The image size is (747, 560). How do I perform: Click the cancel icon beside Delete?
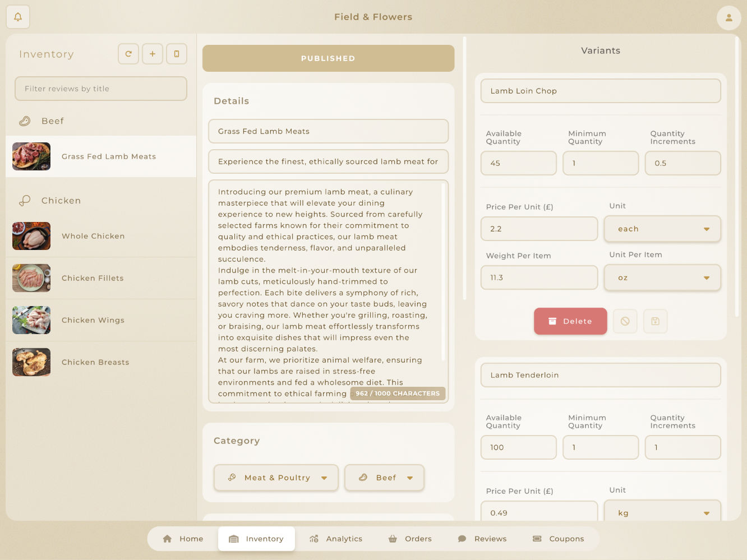pyautogui.click(x=625, y=321)
